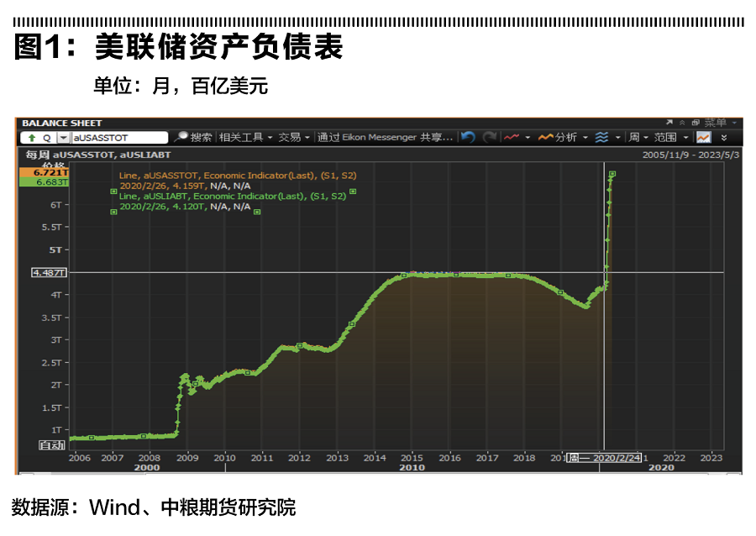Image resolution: width=756 pixels, height=536 pixels.
Task: Click the grayed redo arrow icon
Action: click(489, 137)
